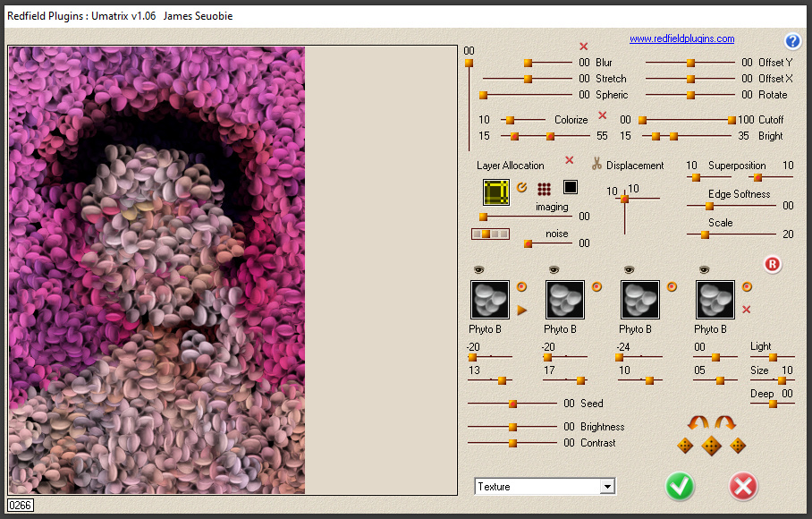Click the red X beside Layer Allocation
Viewport: 812px width, 519px height.
click(569, 160)
